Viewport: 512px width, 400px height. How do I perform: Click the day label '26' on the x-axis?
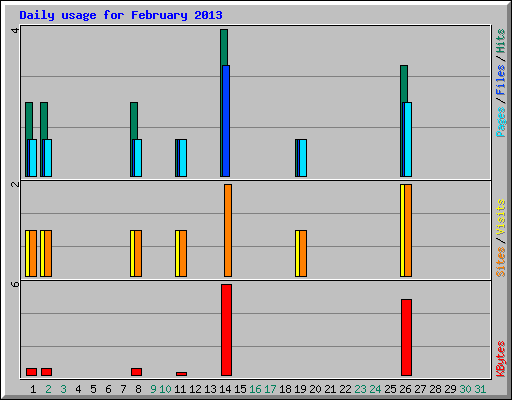[405, 389]
